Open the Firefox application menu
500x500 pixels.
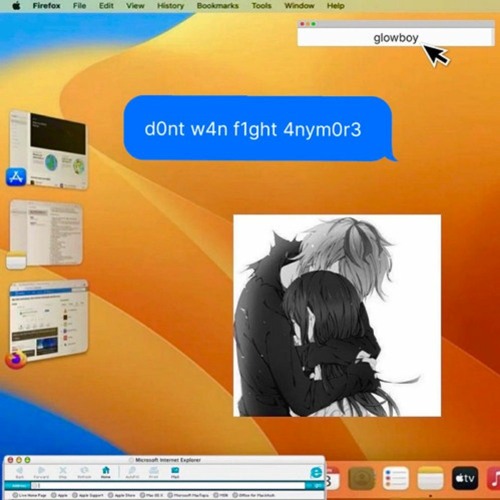click(46, 6)
